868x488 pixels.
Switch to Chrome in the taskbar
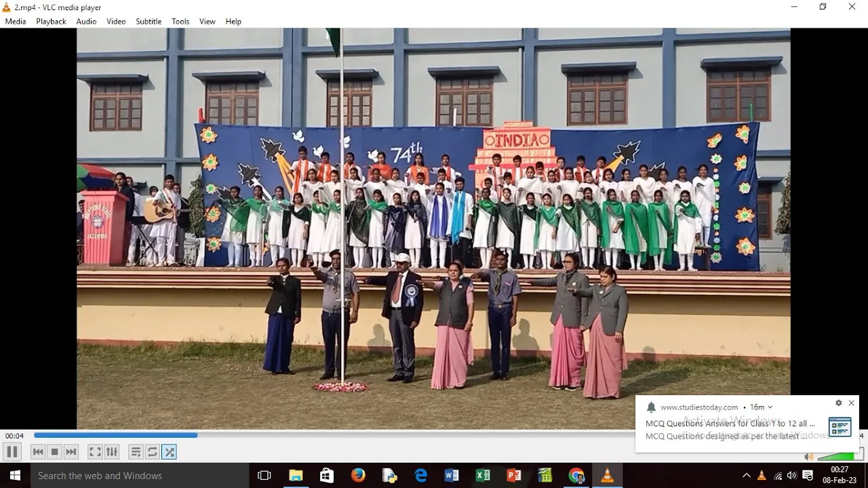coord(576,476)
